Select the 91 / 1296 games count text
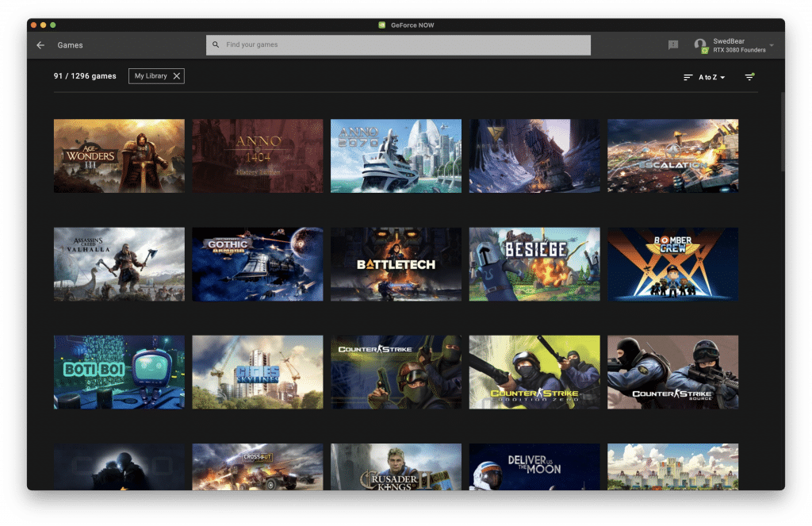 pyautogui.click(x=85, y=76)
